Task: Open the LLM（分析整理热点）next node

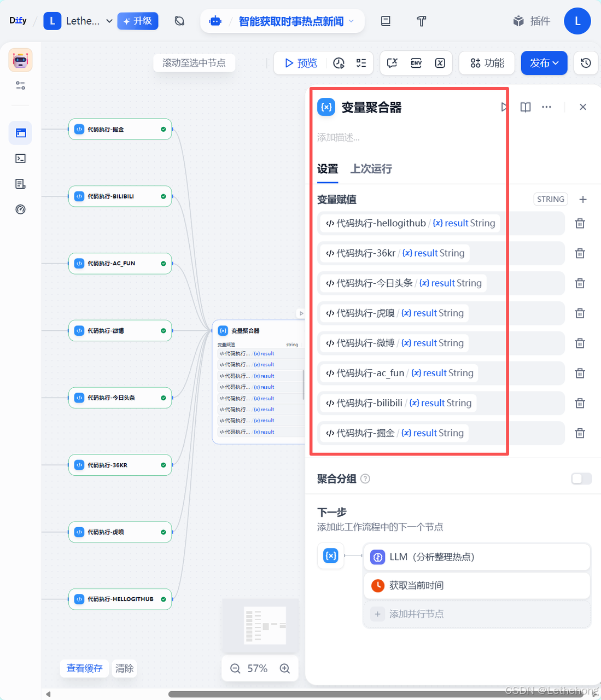Action: click(x=477, y=557)
